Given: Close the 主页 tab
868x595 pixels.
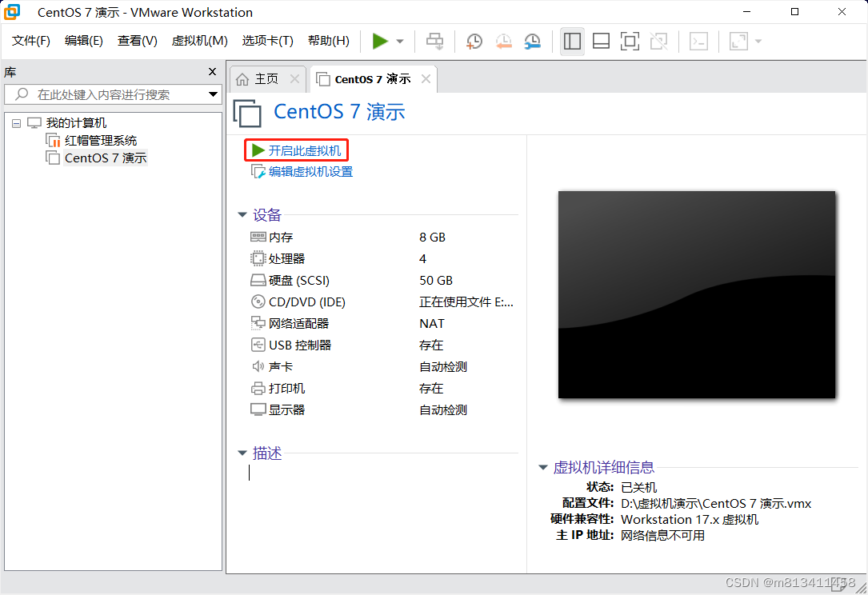Looking at the screenshot, I should point(295,79).
